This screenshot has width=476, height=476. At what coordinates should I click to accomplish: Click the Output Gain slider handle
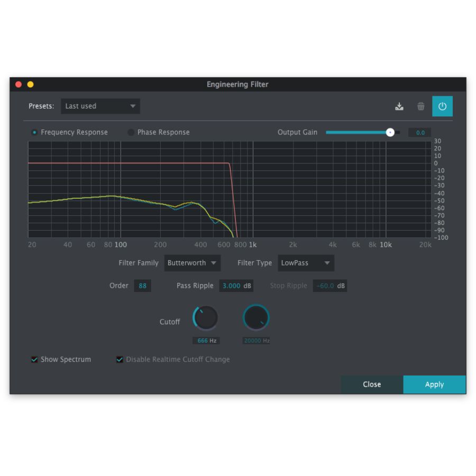(x=390, y=132)
